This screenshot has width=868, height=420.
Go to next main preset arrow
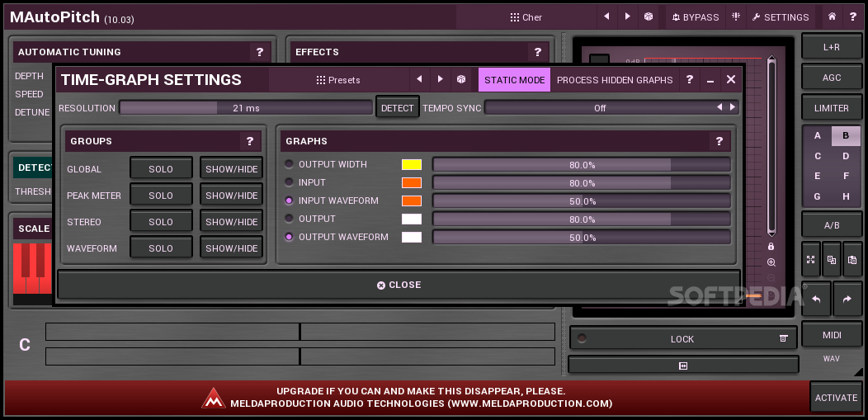point(627,17)
